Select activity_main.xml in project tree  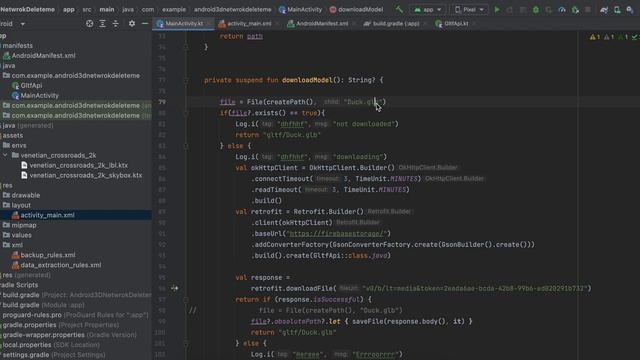coord(47,215)
